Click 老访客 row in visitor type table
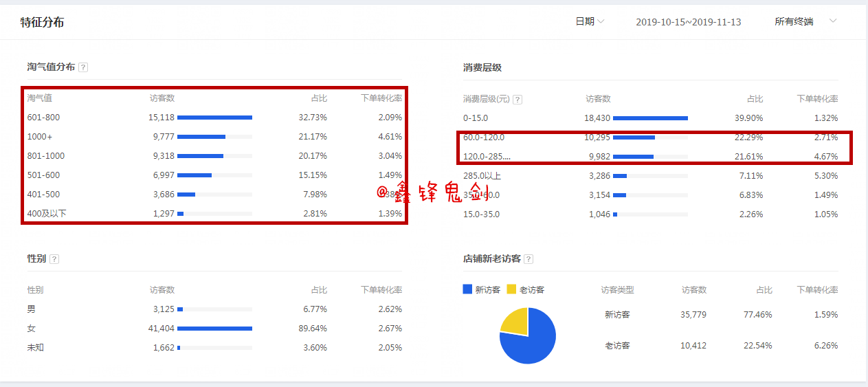Viewport: 868px width, 387px height. point(616,345)
